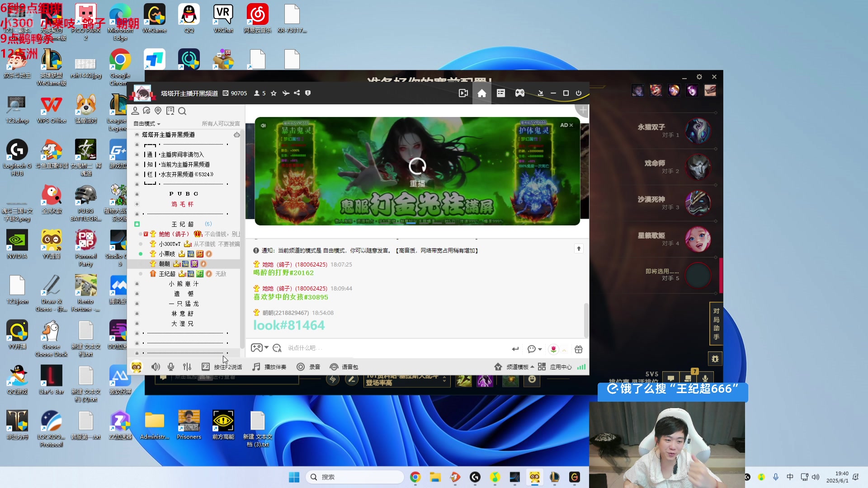
Task: Send a flower with the tulip icon
Action: [x=553, y=349]
